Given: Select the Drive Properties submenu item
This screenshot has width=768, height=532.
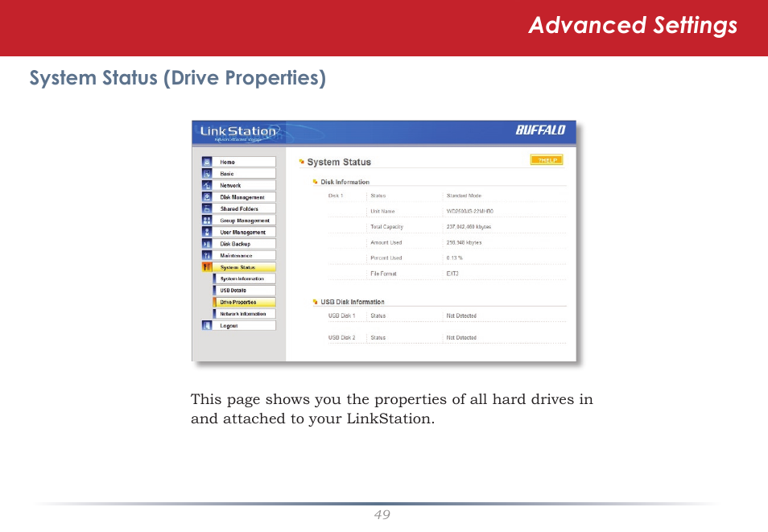Looking at the screenshot, I should coord(245,303).
